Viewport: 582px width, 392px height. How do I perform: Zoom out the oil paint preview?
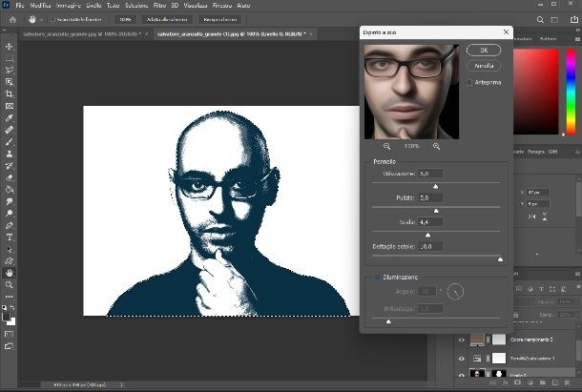pyautogui.click(x=387, y=146)
